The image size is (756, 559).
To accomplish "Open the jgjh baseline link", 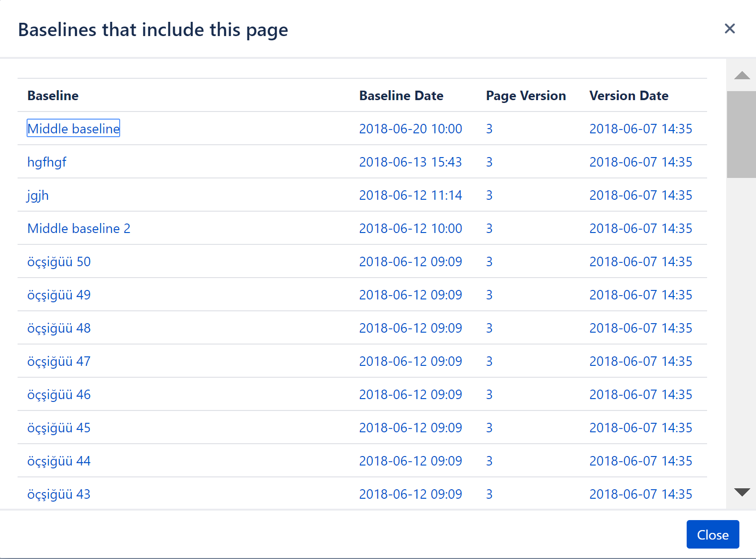I will pos(38,195).
